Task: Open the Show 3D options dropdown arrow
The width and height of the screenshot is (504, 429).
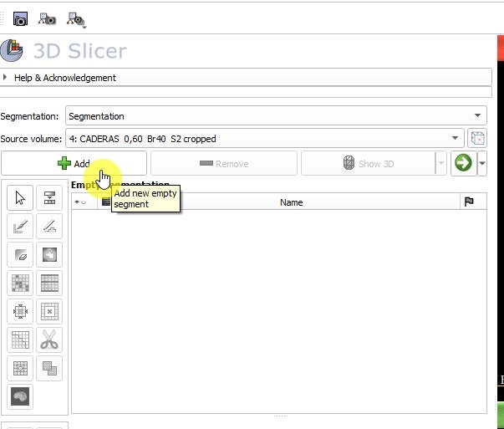Action: click(441, 163)
